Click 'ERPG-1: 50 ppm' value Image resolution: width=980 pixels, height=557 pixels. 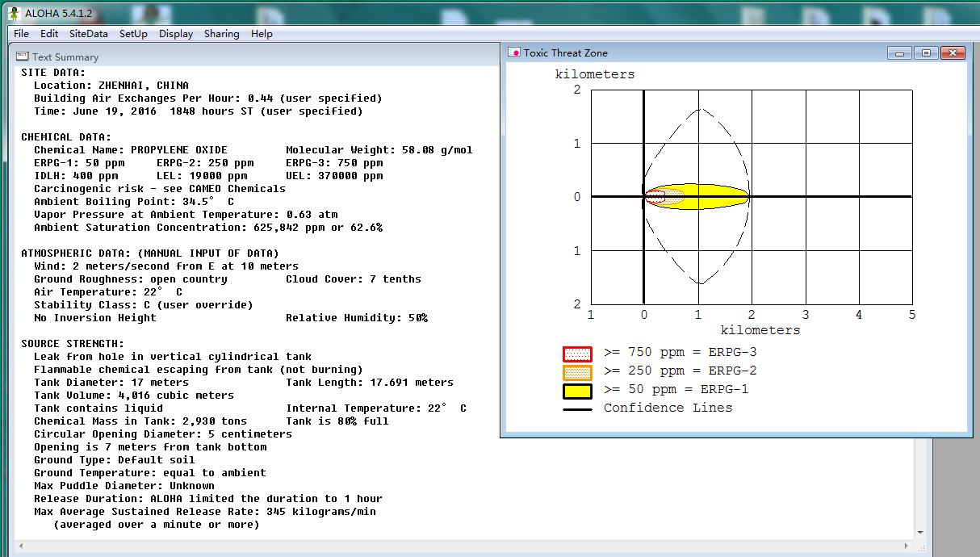tap(79, 163)
